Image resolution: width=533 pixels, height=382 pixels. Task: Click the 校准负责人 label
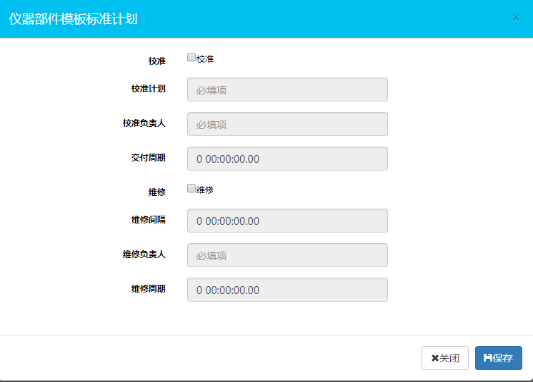(x=144, y=123)
